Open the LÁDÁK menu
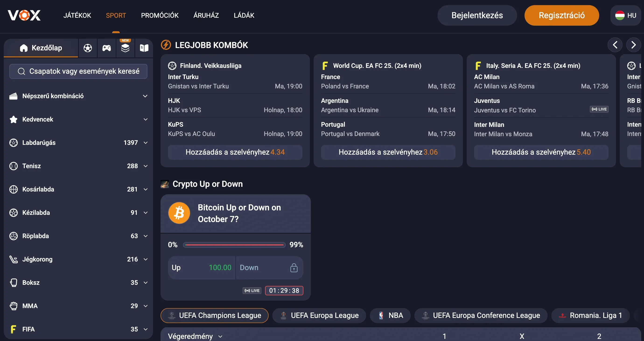This screenshot has height=341, width=644. coord(244,15)
